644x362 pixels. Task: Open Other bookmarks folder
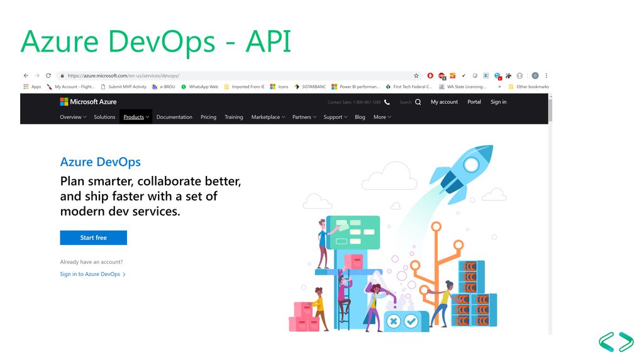(528, 87)
